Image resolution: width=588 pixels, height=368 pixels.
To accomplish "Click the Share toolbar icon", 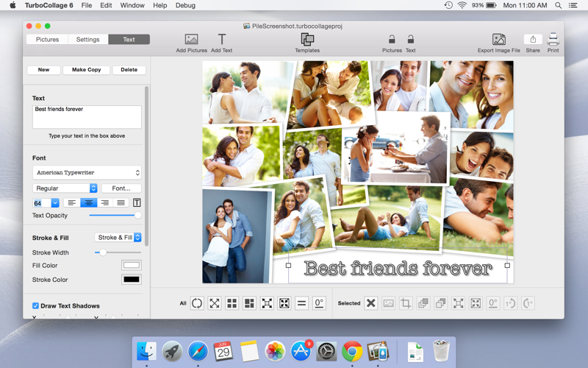I will (x=533, y=40).
